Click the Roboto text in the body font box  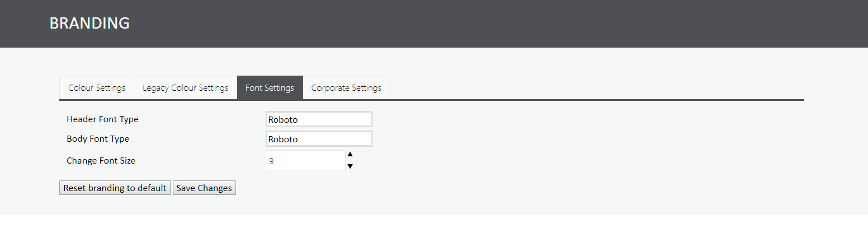coord(283,139)
